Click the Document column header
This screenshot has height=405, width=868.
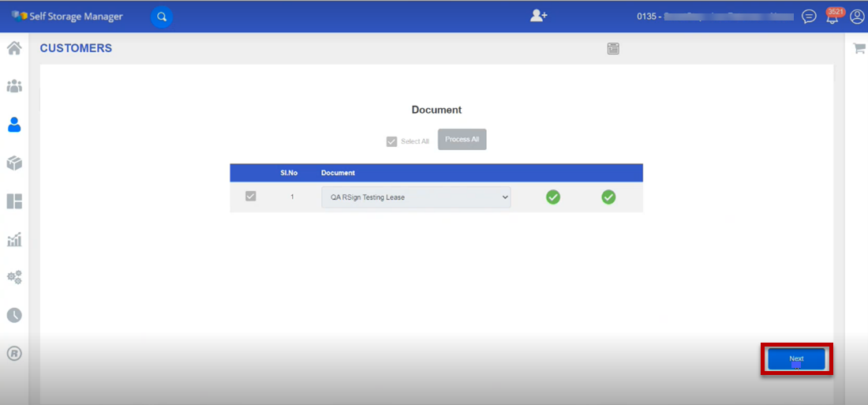point(338,173)
